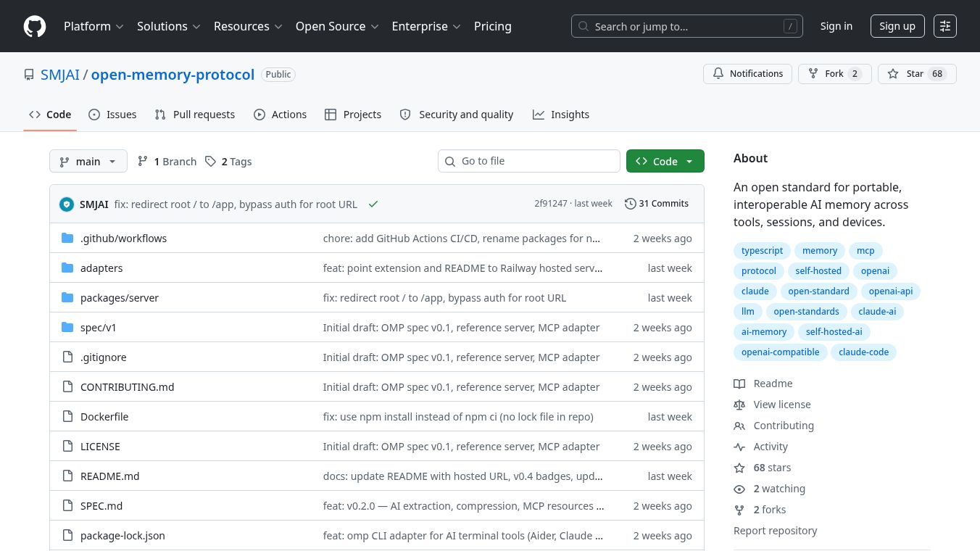Expand the green Code dropdown button

click(665, 161)
